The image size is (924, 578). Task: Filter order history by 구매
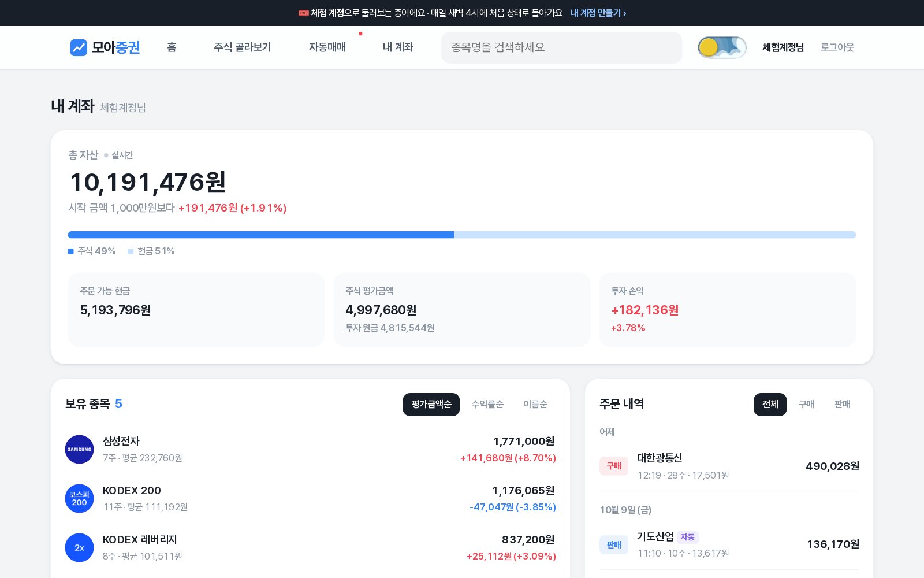tap(806, 404)
